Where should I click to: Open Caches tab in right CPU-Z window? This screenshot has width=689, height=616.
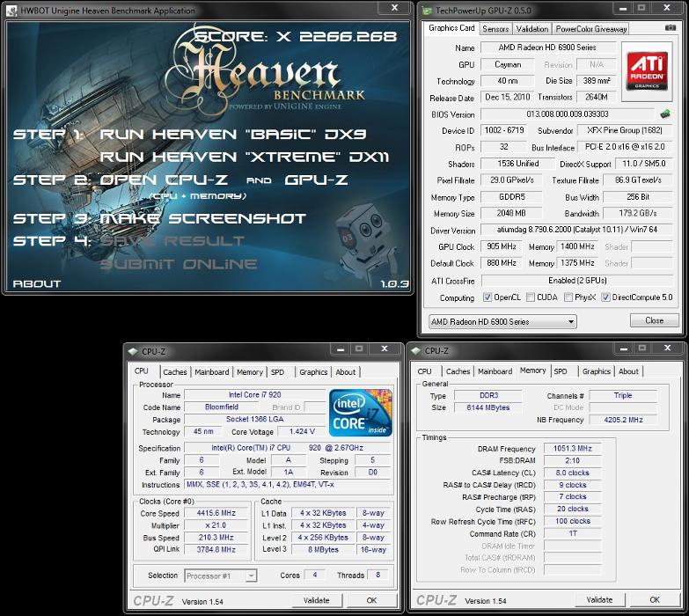pyautogui.click(x=458, y=371)
